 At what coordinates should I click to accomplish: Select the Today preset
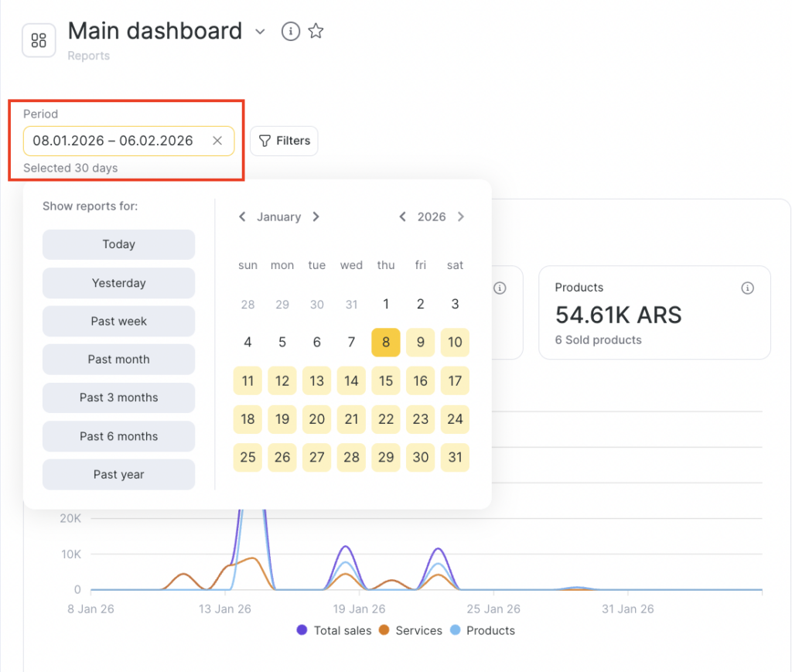118,244
